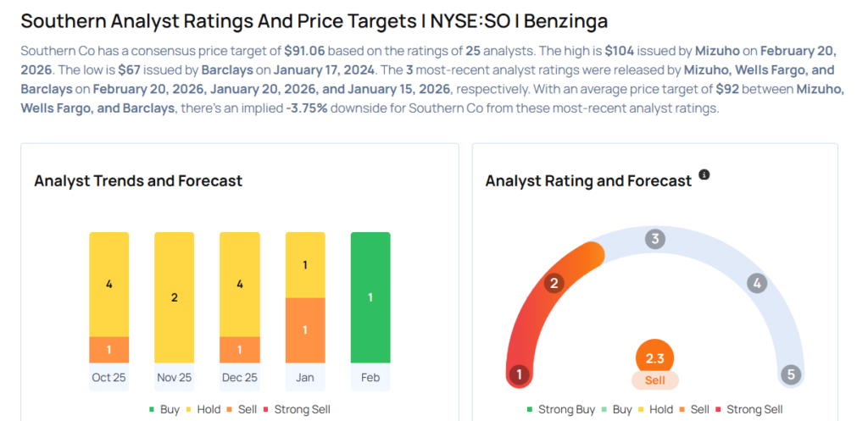Viewport: 868px width, 421px height.
Task: Click gauge marker number 4
Action: [757, 284]
